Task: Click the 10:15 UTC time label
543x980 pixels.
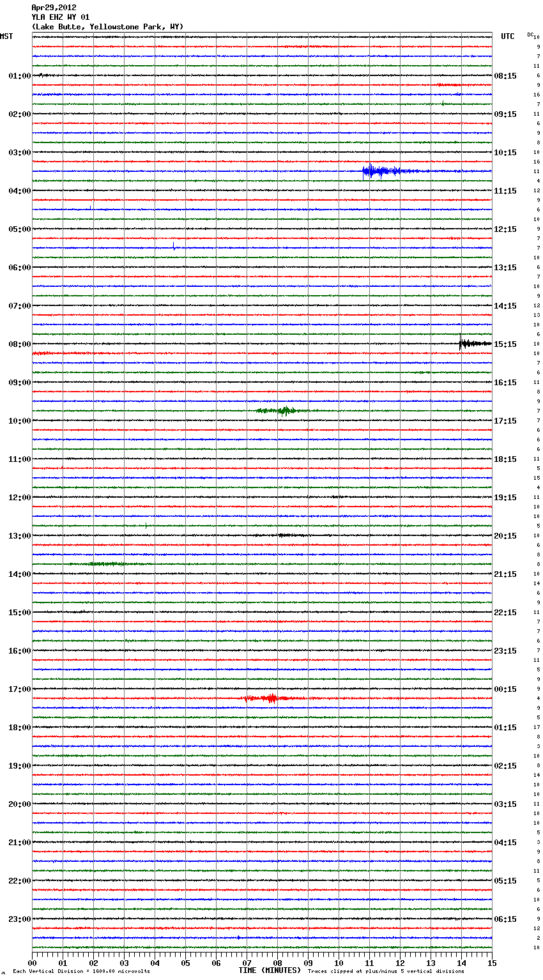Action: 505,152
